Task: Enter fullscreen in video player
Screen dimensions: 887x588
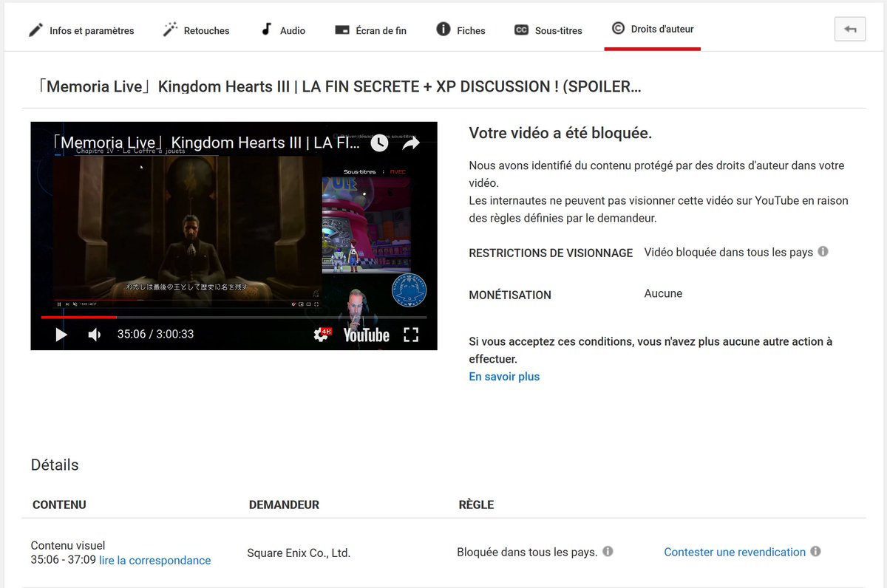Action: [411, 335]
